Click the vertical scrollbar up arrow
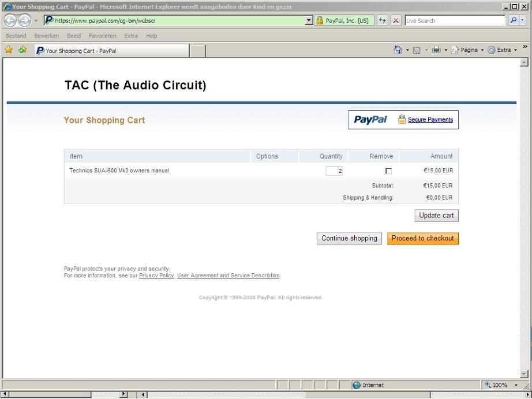532x399 pixels. (x=524, y=62)
